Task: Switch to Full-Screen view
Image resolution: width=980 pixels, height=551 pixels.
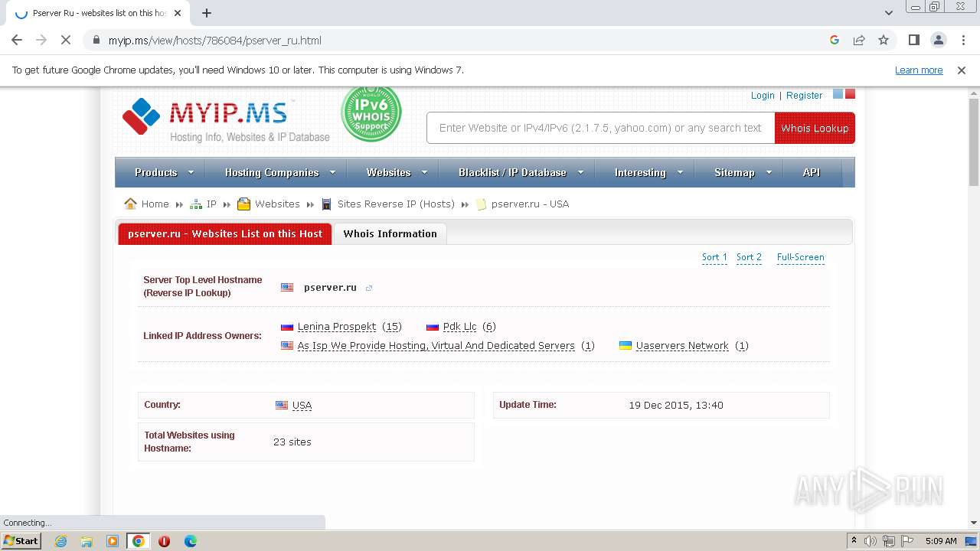Action: pos(801,257)
